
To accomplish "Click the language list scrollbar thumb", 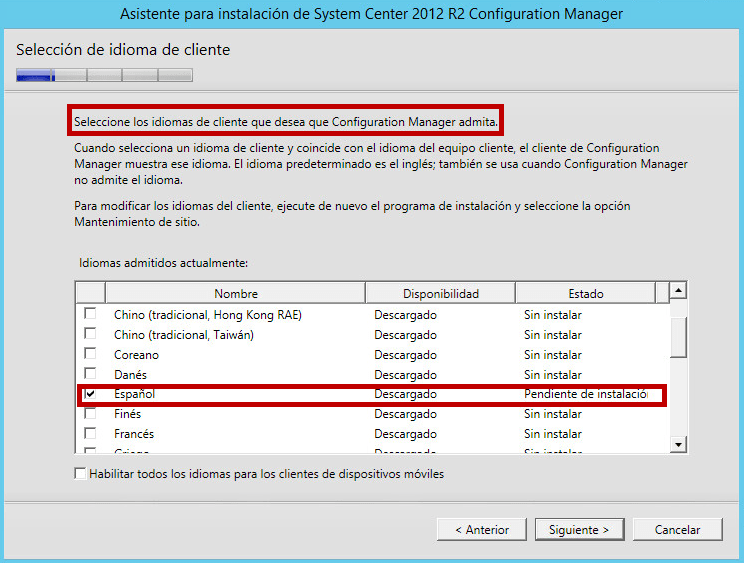I will [x=678, y=335].
